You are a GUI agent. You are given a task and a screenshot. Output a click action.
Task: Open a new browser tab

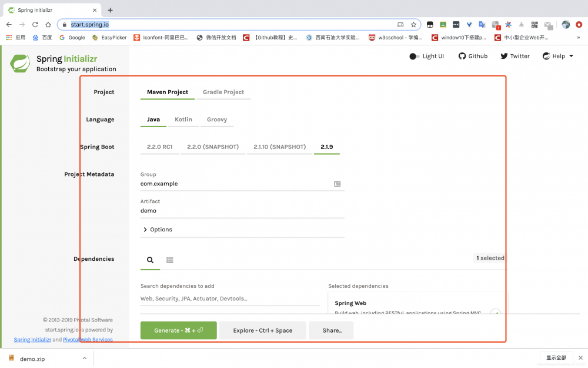(x=110, y=11)
